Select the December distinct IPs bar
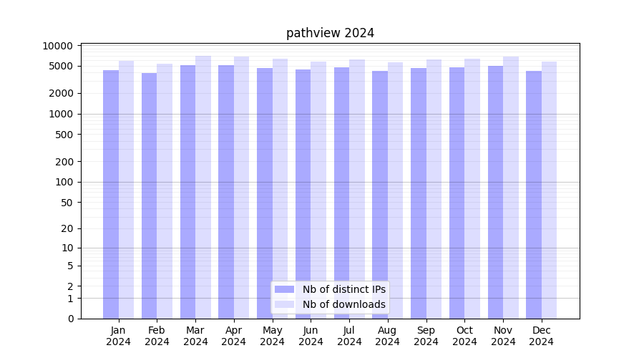 click(534, 194)
